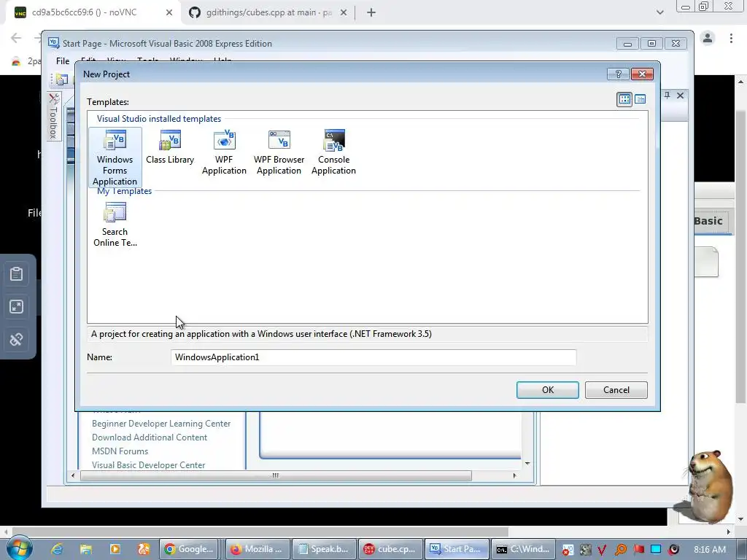Open a new browser tab

(371, 12)
